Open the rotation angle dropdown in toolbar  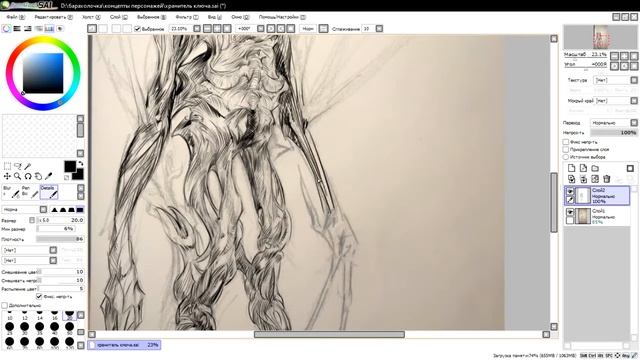260,29
